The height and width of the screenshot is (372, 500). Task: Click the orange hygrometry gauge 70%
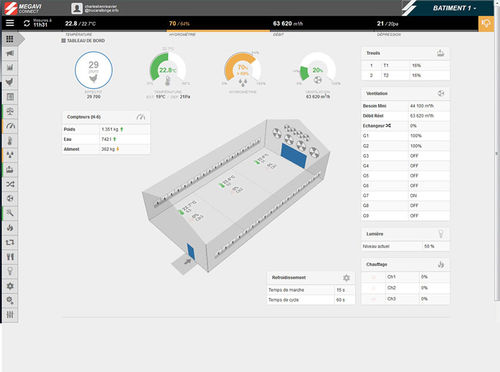click(242, 69)
